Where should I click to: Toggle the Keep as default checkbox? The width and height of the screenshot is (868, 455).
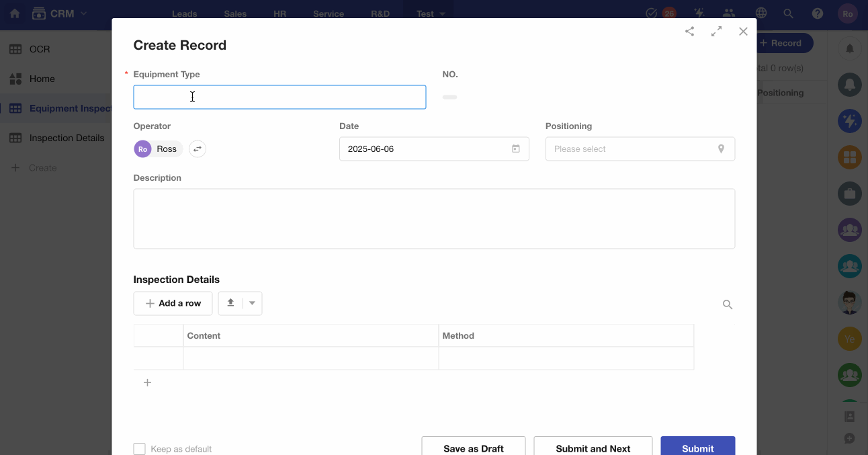click(140, 449)
